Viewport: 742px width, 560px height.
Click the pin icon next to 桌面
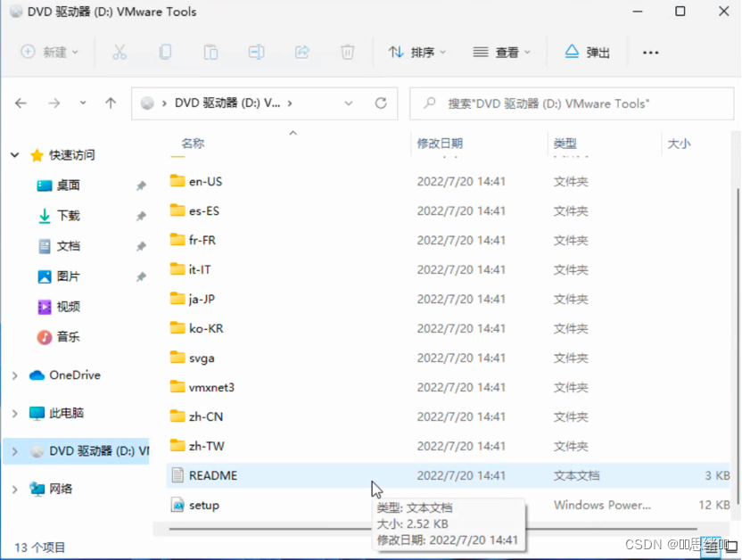pyautogui.click(x=141, y=185)
